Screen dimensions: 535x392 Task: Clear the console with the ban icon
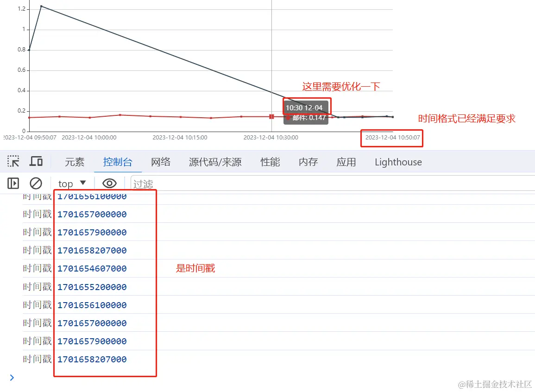(x=36, y=183)
